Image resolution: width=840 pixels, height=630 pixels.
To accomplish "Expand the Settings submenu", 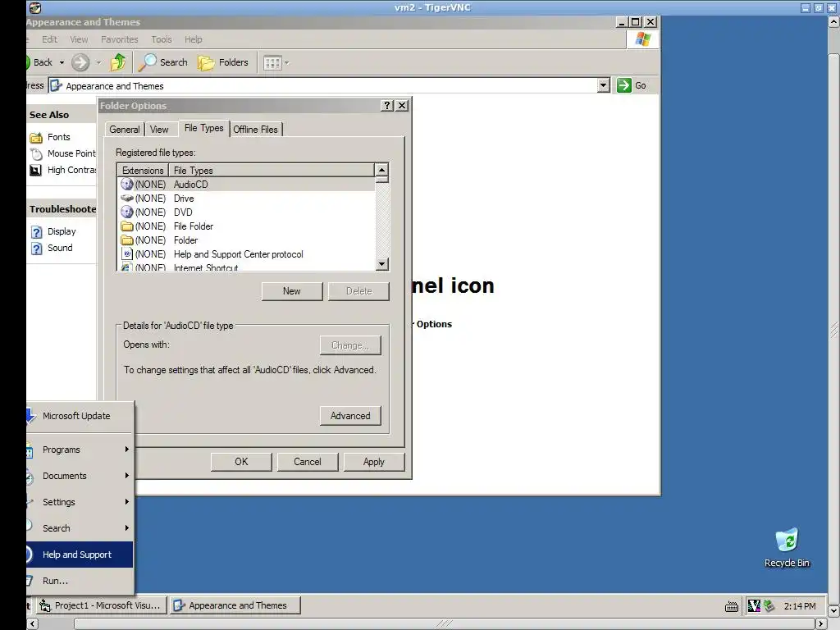I will [80, 502].
